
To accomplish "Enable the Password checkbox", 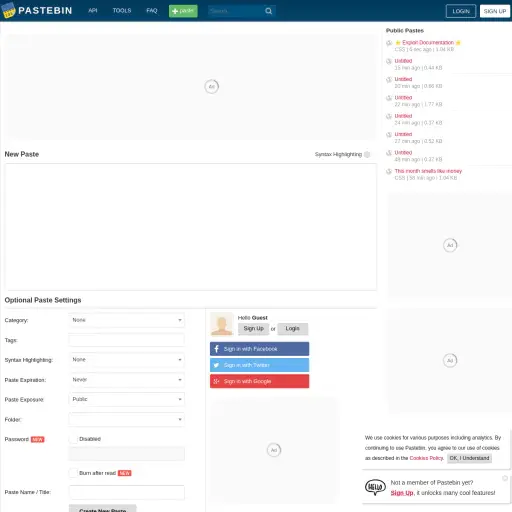I will click(73, 439).
